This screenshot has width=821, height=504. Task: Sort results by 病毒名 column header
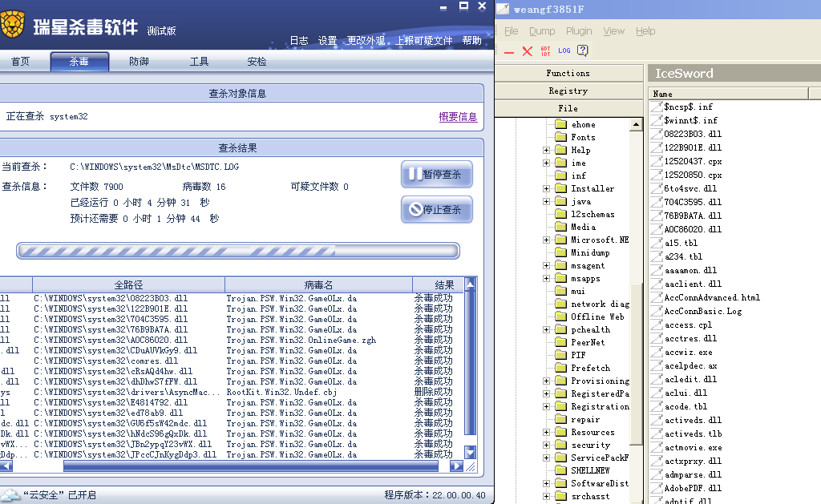(x=318, y=284)
